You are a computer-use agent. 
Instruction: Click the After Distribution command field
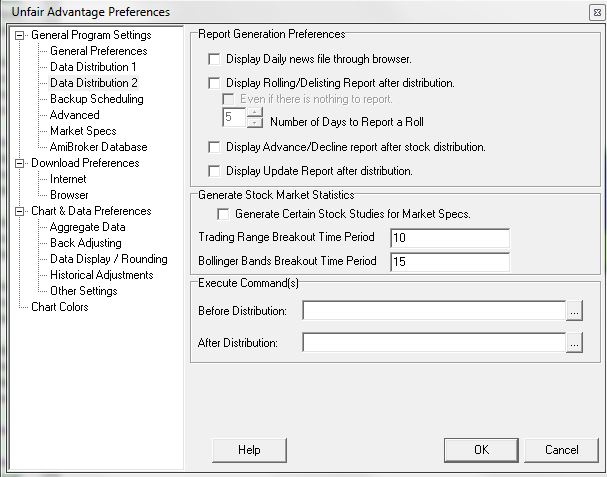pyautogui.click(x=434, y=343)
